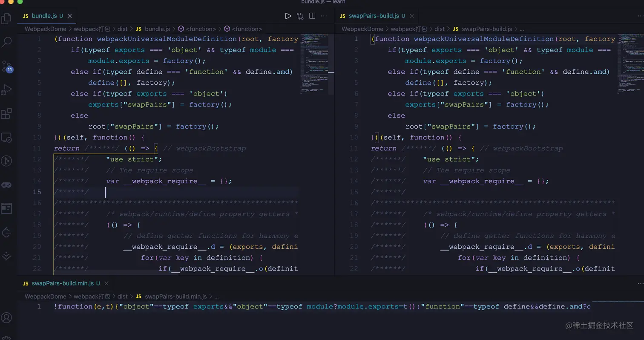The width and height of the screenshot is (644, 340).
Task: Open WebpackDome breadcrumb in bundle.js editor
Action: coord(45,29)
